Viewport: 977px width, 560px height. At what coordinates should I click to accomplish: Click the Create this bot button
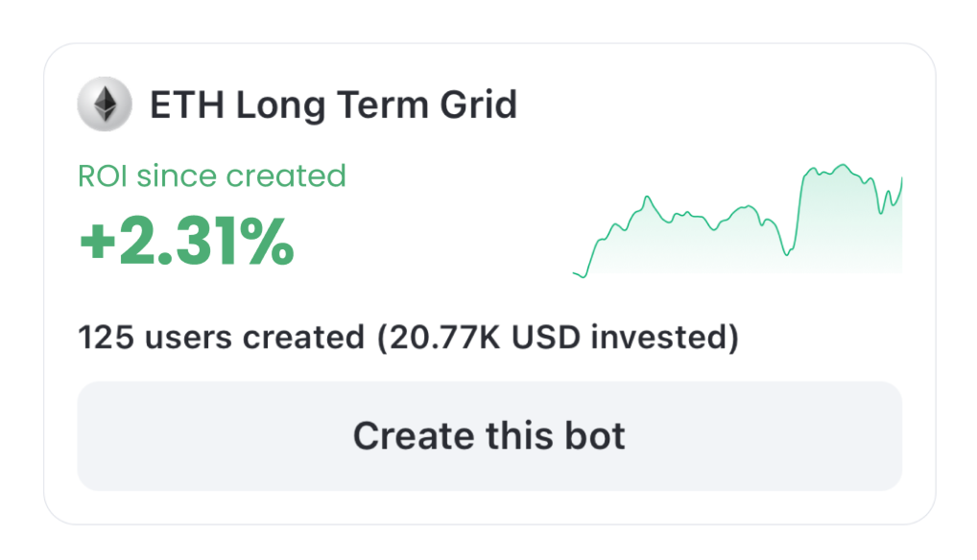489,436
